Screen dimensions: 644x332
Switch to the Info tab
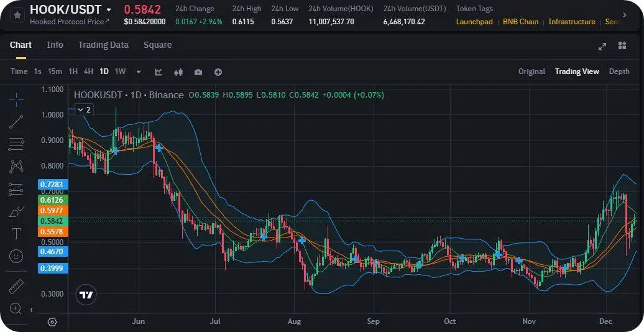[55, 45]
